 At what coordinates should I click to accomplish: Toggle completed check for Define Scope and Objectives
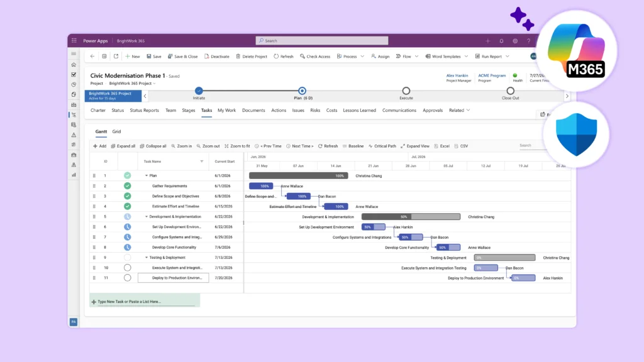click(127, 196)
